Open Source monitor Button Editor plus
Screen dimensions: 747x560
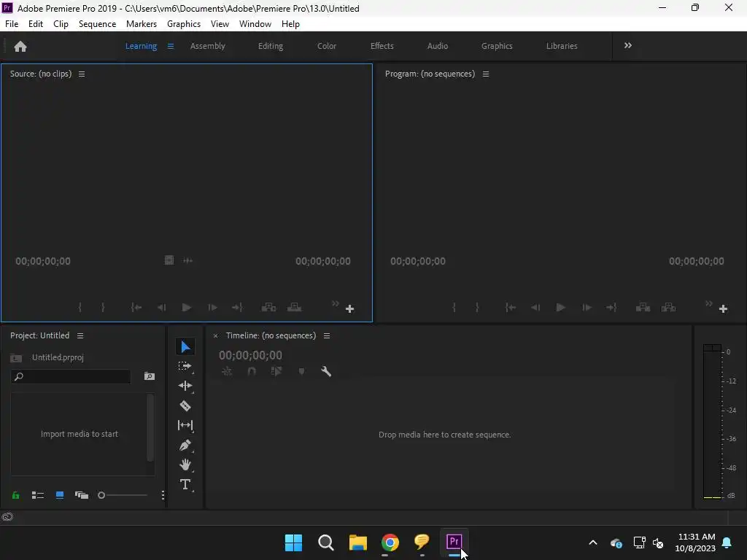[x=349, y=309]
